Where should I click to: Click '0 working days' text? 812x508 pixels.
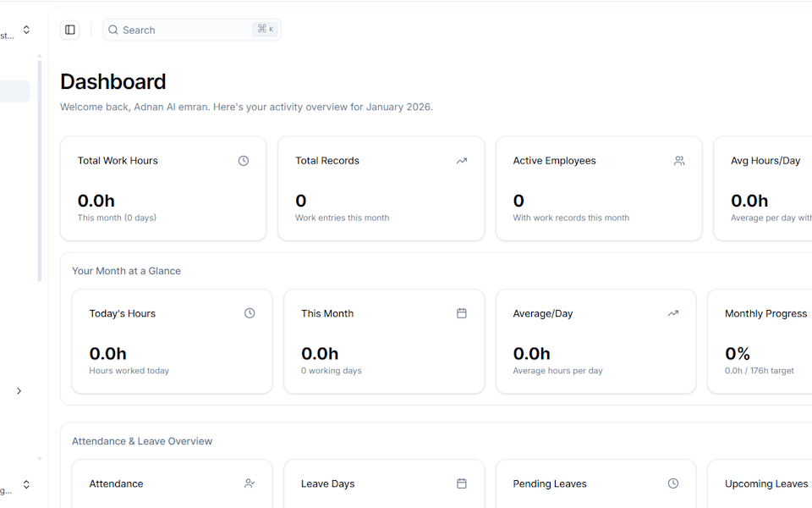tap(332, 371)
